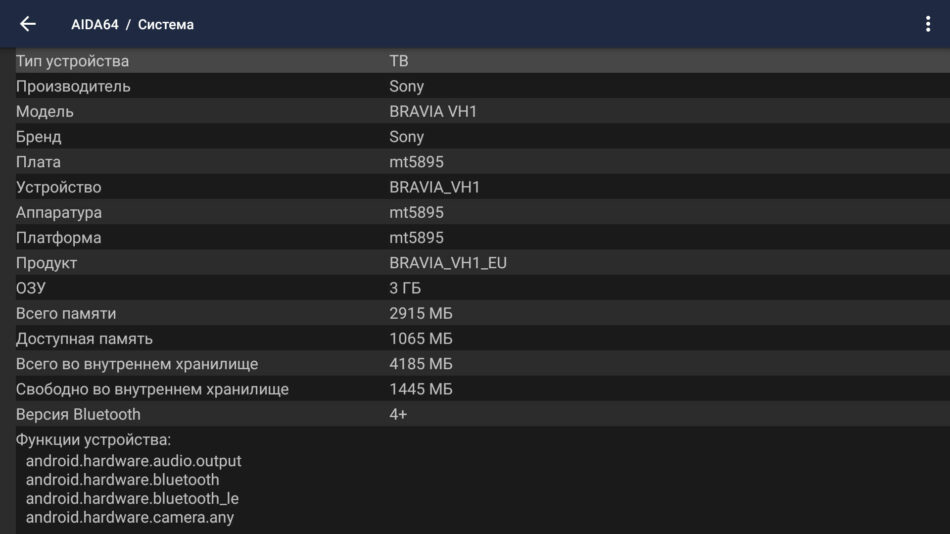Select the Доступная память row label

[x=84, y=339]
